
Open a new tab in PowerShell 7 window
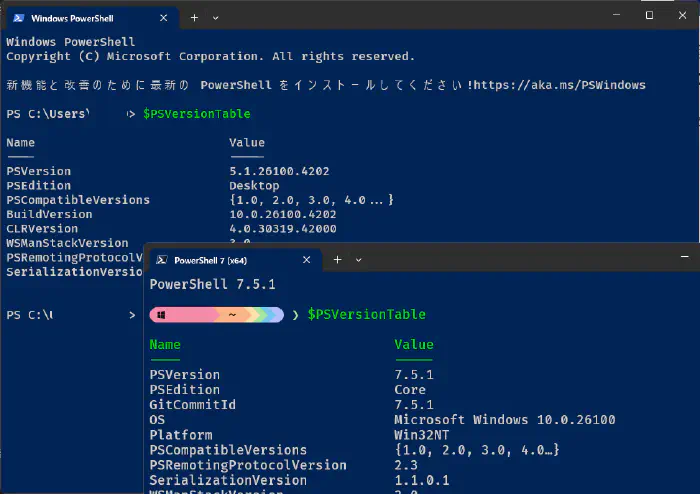(338, 260)
